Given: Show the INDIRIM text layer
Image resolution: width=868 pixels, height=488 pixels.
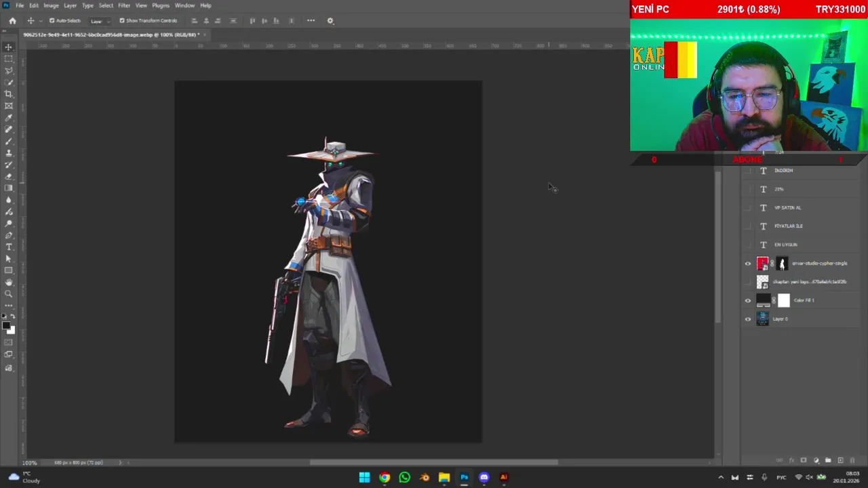Looking at the screenshot, I should click(x=748, y=171).
